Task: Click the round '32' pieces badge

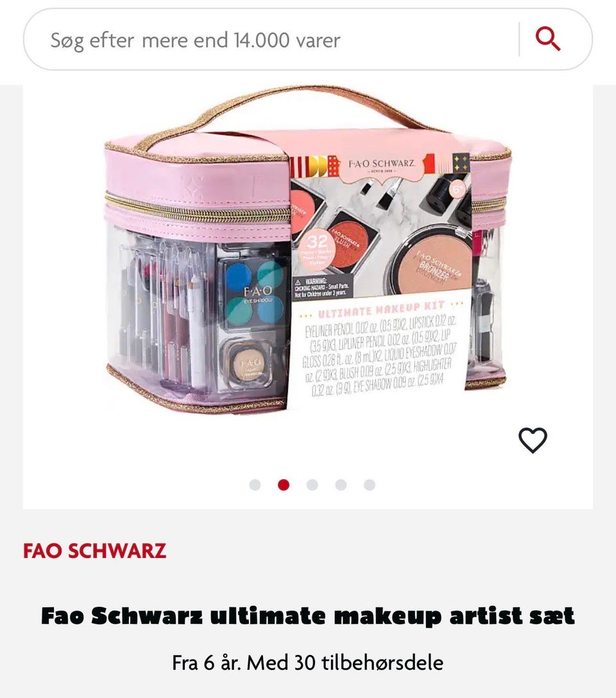Action: coord(317,249)
